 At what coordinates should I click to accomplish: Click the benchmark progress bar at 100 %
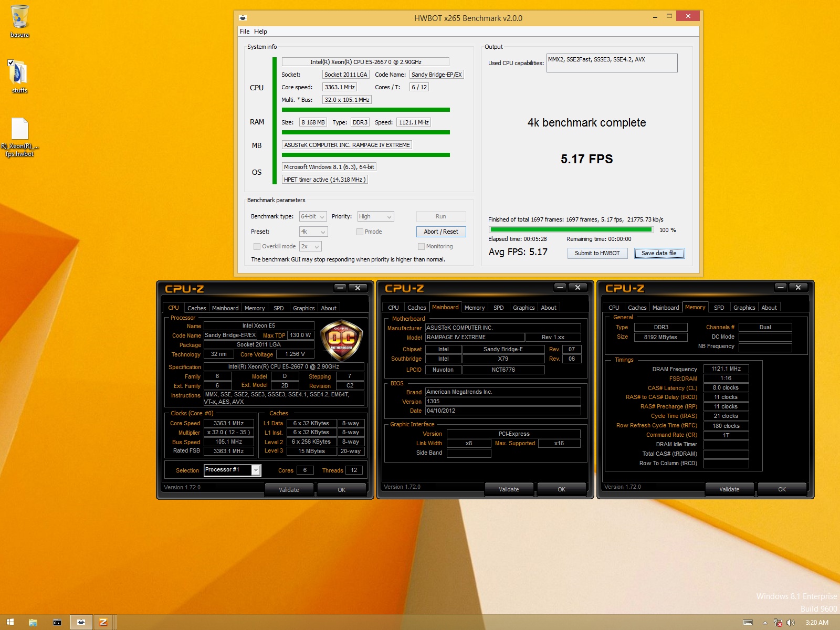[571, 230]
